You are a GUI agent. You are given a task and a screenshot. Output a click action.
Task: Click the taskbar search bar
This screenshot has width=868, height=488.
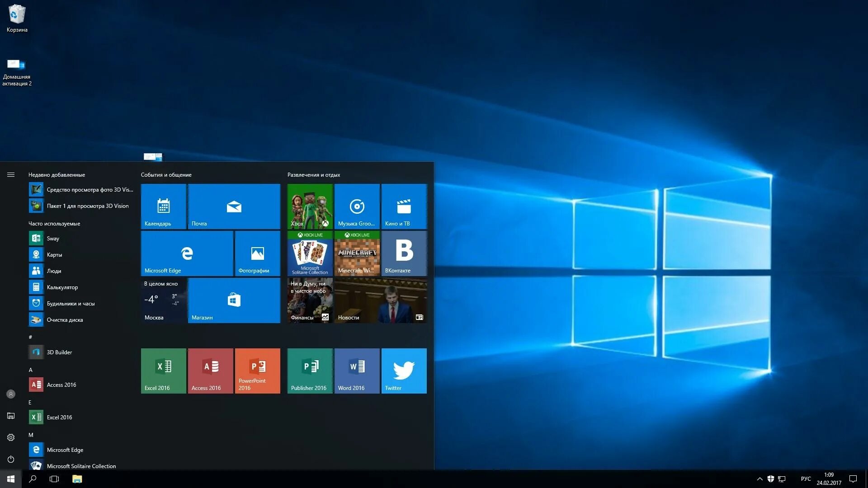32,479
